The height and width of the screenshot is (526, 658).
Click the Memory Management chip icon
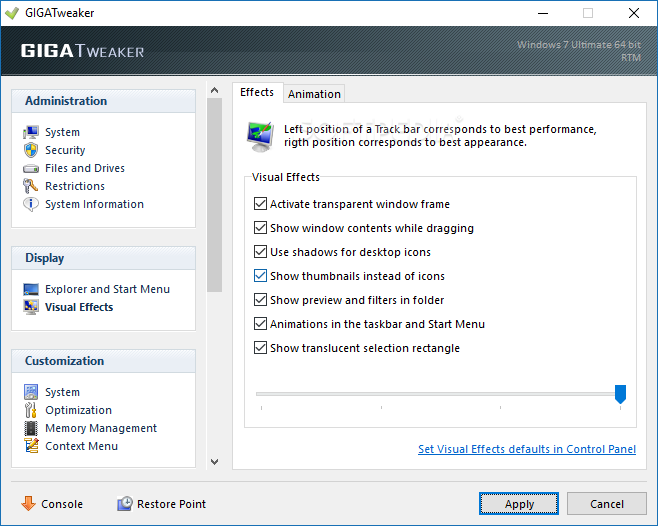(x=31, y=428)
